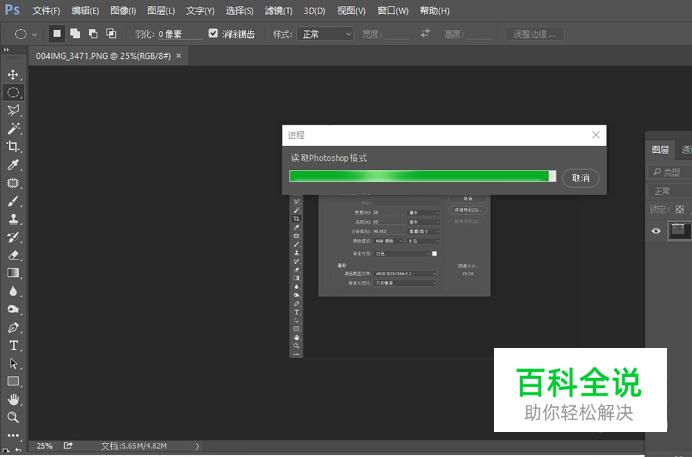Open the 滤镜(T) menu
Screen dimensions: 692x457
pos(278,11)
